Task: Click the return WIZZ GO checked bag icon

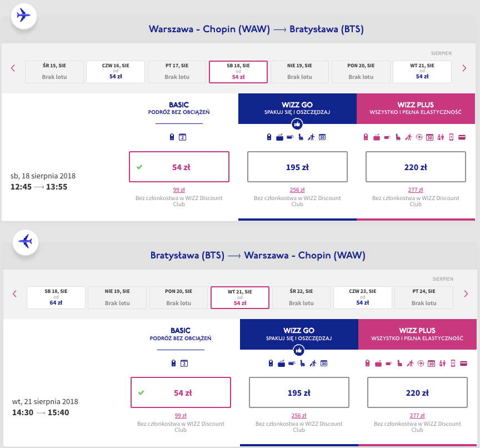Action: point(281,363)
